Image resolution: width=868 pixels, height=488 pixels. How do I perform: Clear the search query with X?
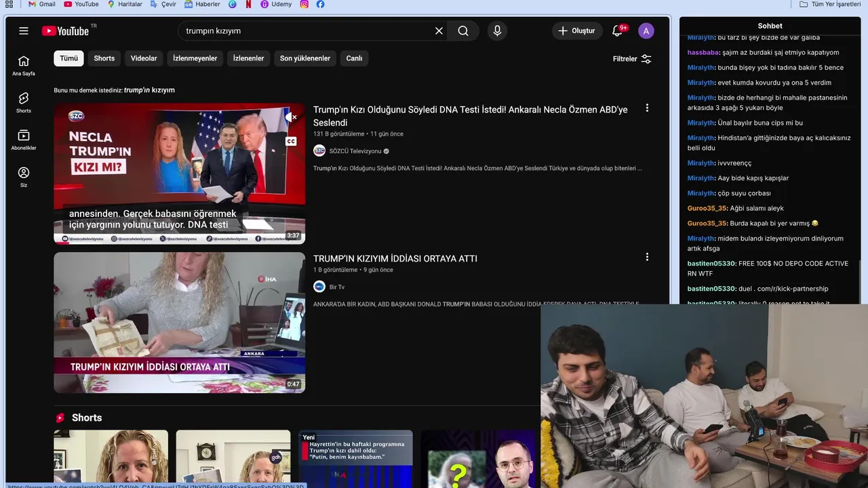pos(439,30)
